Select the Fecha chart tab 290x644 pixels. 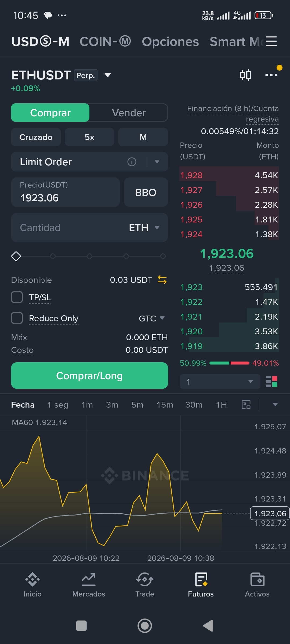[23, 405]
